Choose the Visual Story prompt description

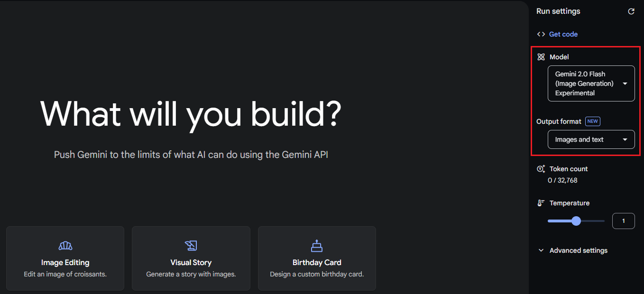(x=191, y=274)
